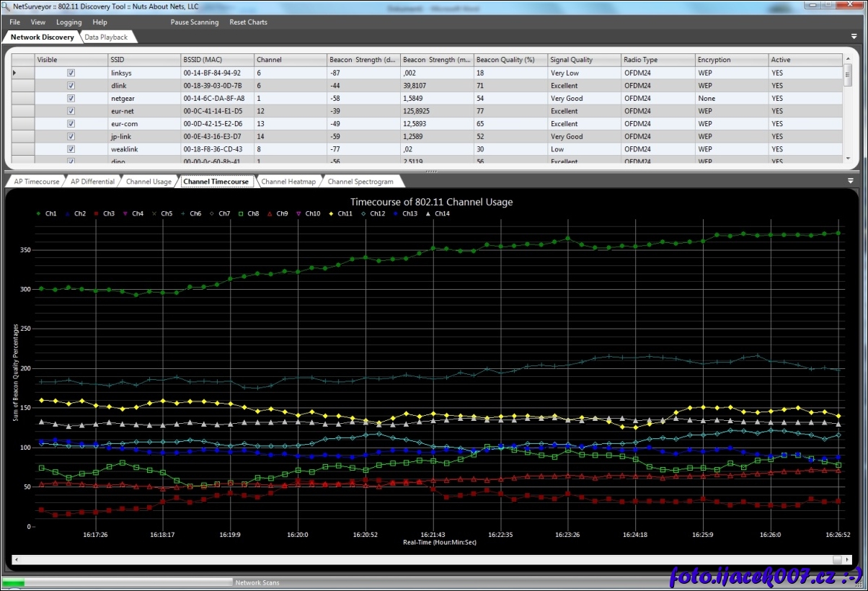This screenshot has width=868, height=591.
Task: Click the Ch8 green square legend marker
Action: [242, 214]
